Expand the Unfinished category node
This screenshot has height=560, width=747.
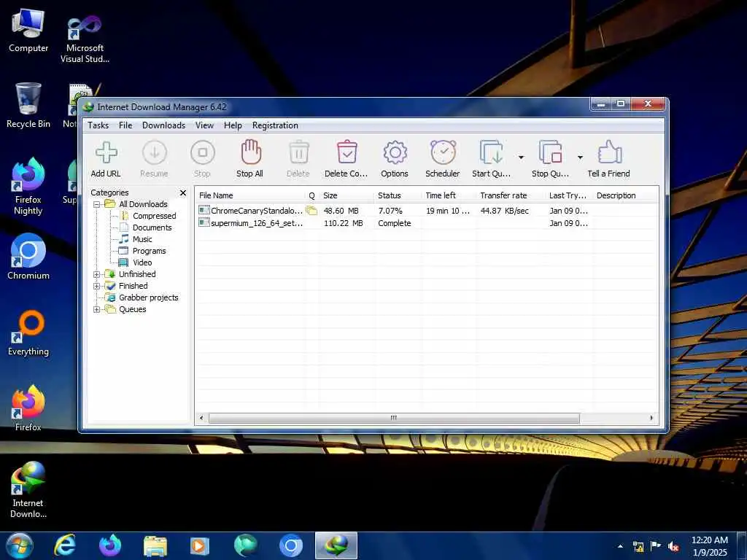click(x=97, y=274)
